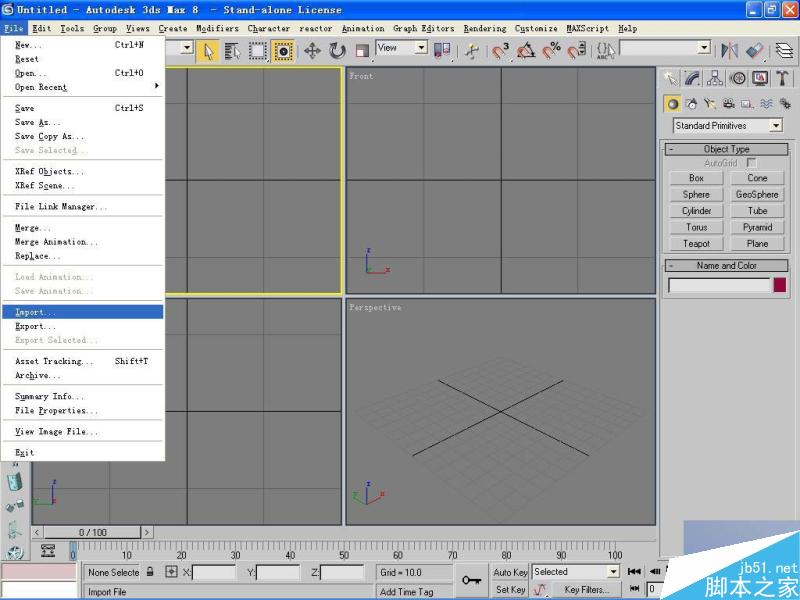Switch to Utilities hammer tab
Screen dimensions: 800x600
782,78
